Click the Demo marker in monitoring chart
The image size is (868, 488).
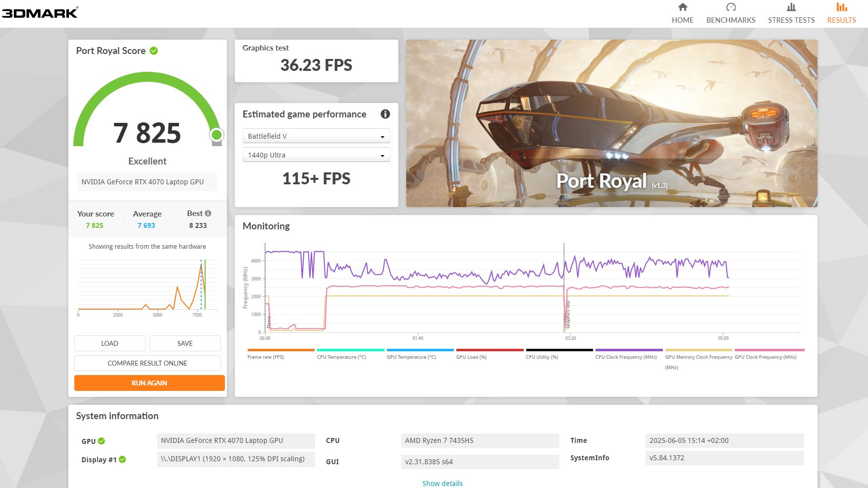(x=269, y=322)
